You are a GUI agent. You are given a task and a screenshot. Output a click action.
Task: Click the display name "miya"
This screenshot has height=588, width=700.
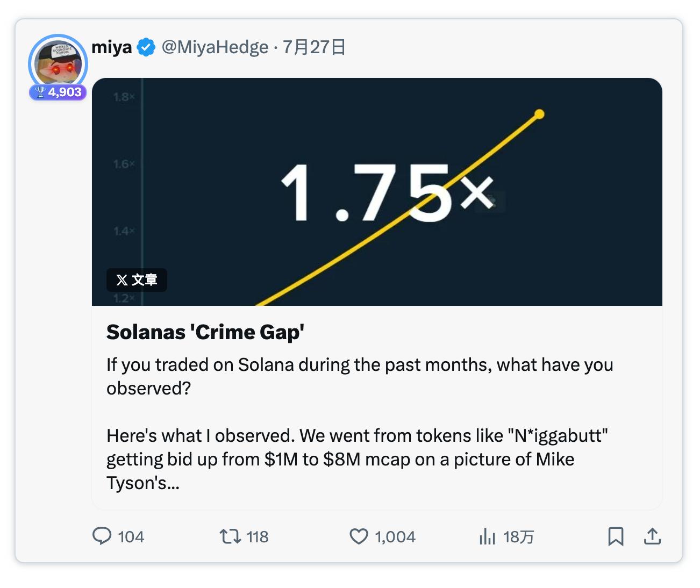(112, 47)
